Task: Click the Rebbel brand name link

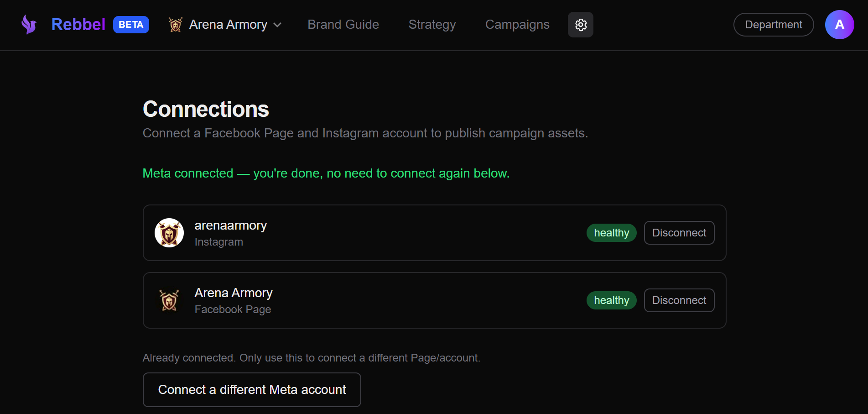Action: coord(78,25)
